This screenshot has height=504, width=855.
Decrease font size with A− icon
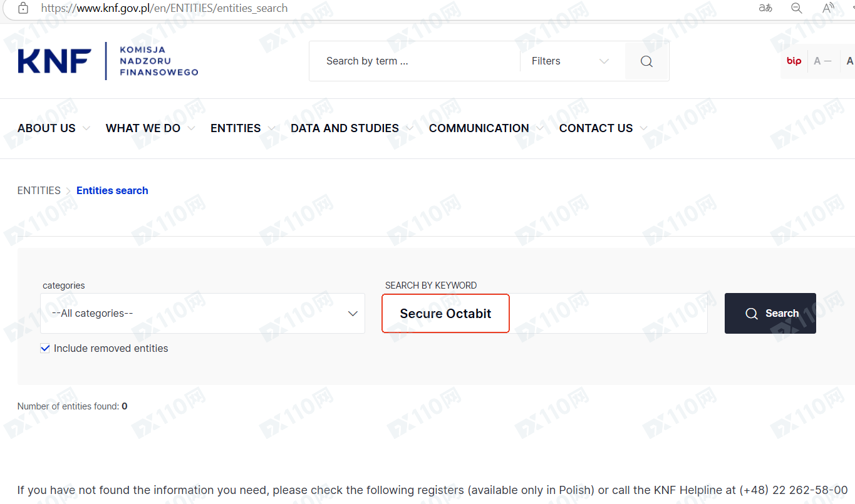tap(822, 61)
